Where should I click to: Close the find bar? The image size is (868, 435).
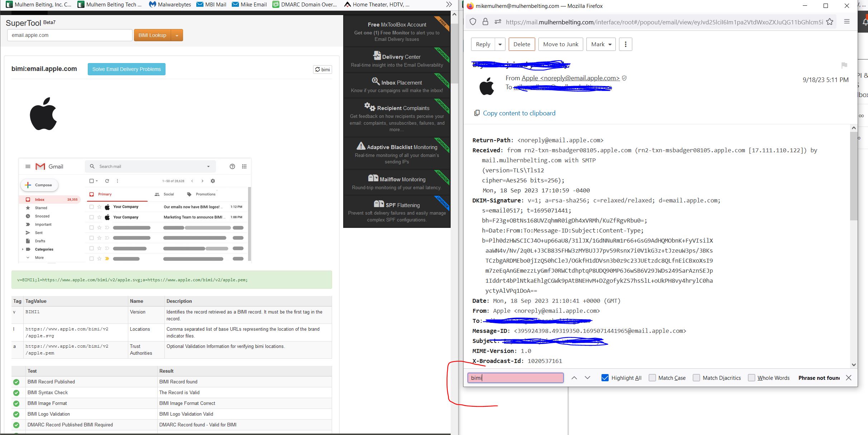click(x=848, y=378)
